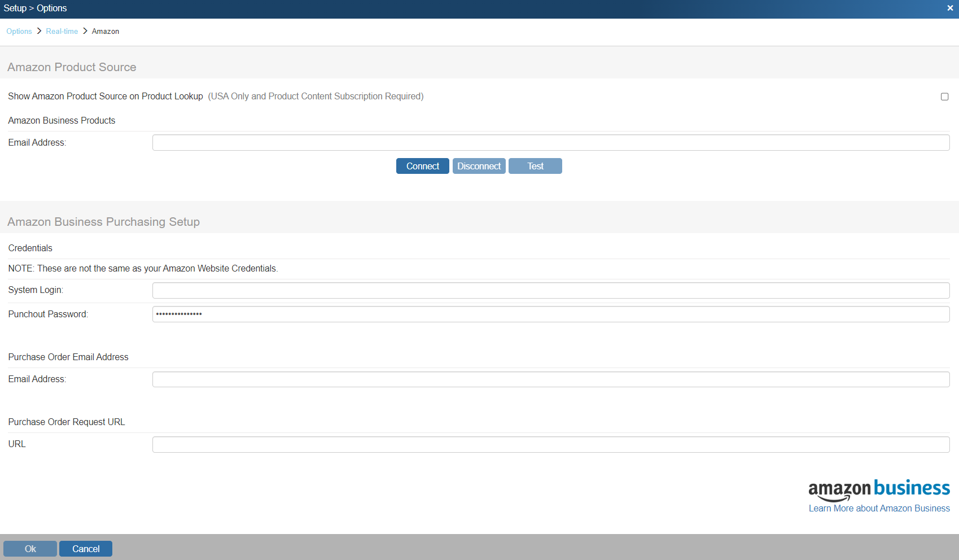This screenshot has height=560, width=959.
Task: Click the System Login label
Action: 36,290
